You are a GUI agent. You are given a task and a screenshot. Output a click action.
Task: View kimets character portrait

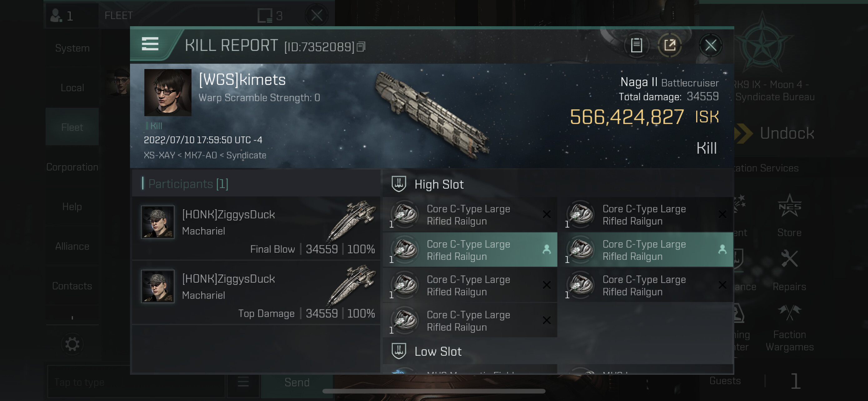pyautogui.click(x=168, y=92)
